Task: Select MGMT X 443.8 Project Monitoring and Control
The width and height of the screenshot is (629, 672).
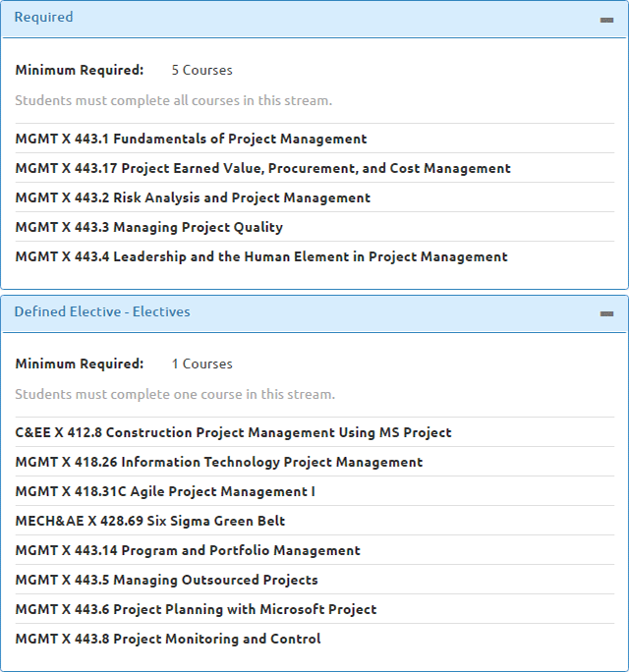Action: click(168, 639)
